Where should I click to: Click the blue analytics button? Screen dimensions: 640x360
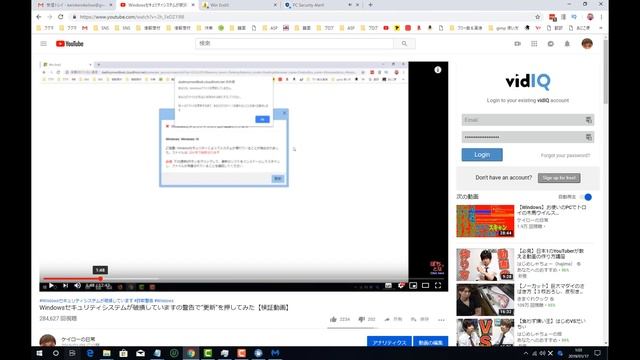click(389, 342)
